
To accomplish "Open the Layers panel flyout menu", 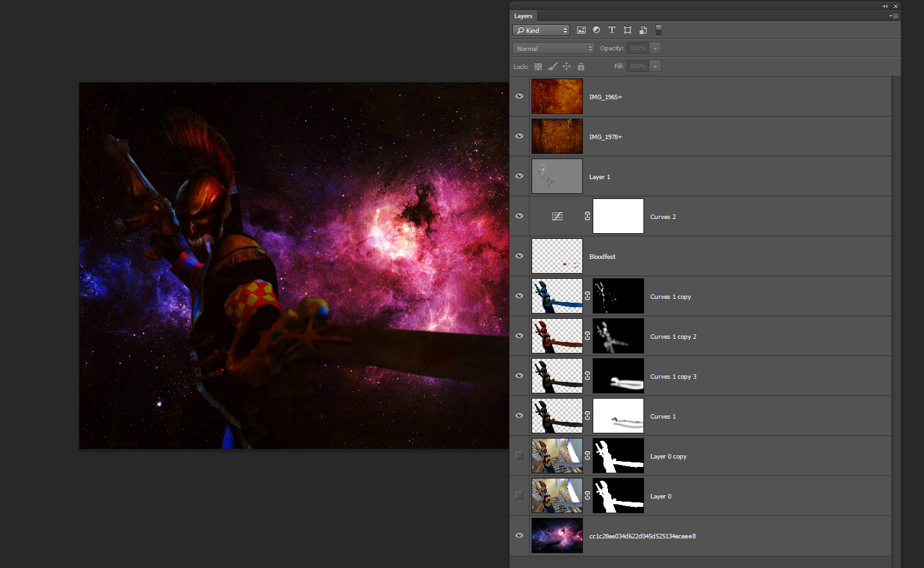I will point(893,15).
